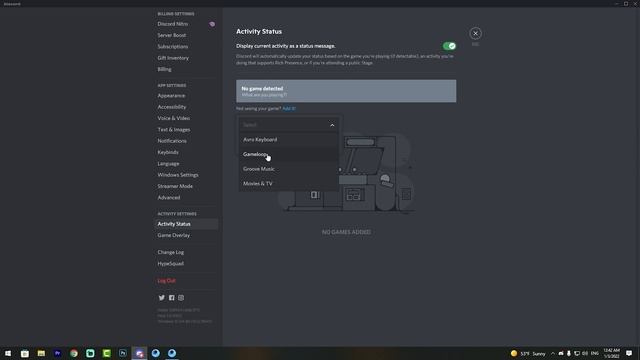Open File Explorer from taskbar
The width and height of the screenshot is (640, 360).
pos(41,353)
